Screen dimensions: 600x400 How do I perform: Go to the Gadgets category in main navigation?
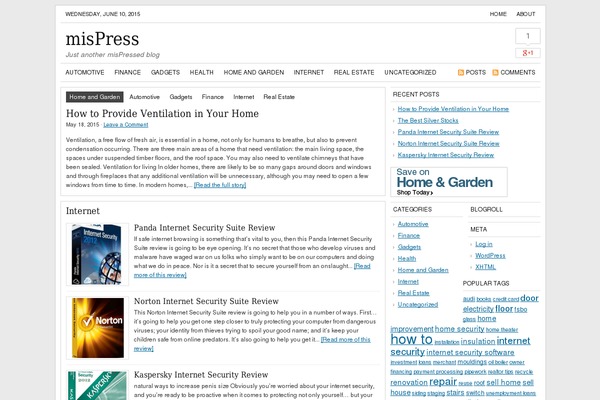tap(165, 72)
